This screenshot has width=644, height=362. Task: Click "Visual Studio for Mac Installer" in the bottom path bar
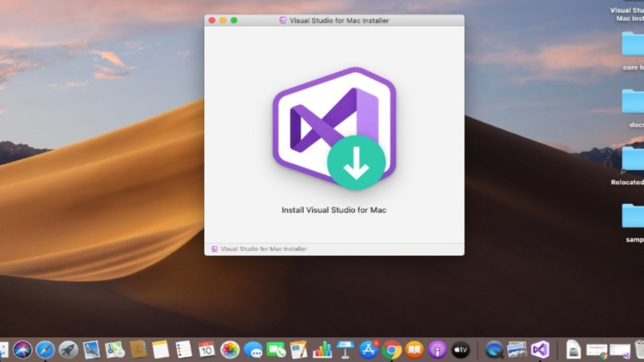(x=264, y=249)
